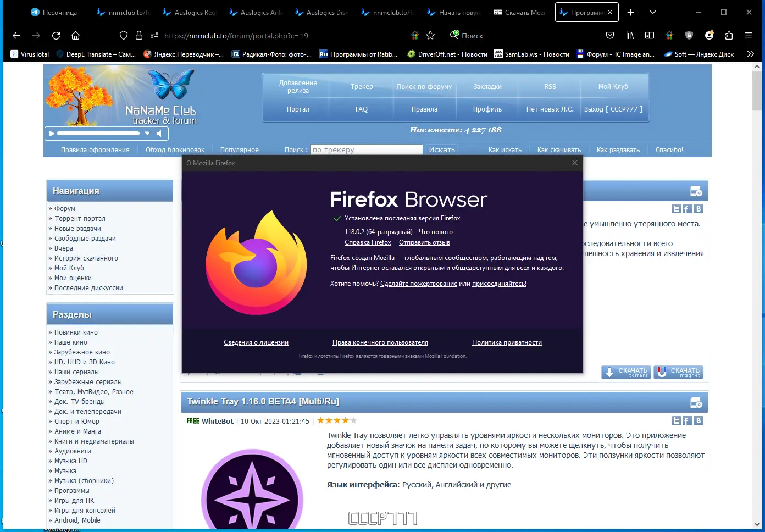This screenshot has width=765, height=532.
Task: Download via the Скачать magnet button
Action: 678,372
